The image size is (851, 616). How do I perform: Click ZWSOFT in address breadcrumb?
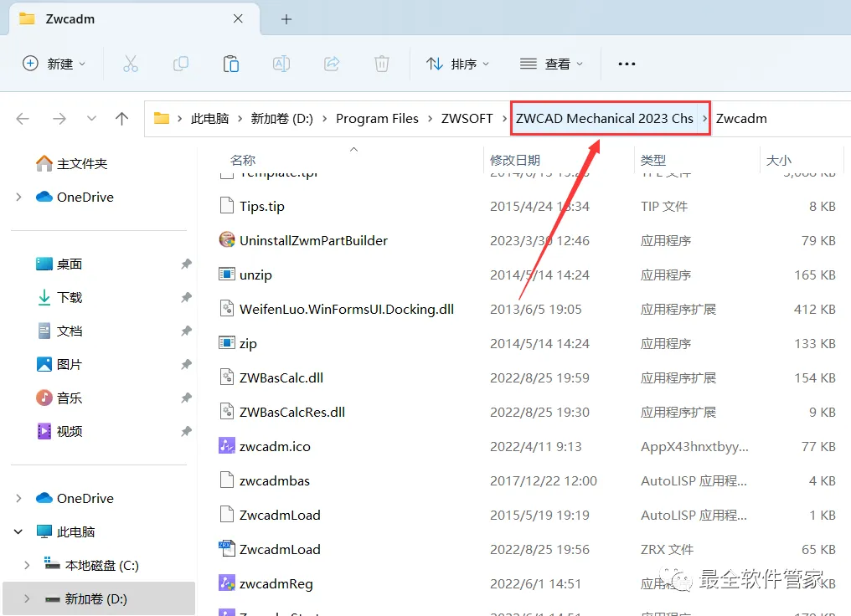(x=467, y=118)
